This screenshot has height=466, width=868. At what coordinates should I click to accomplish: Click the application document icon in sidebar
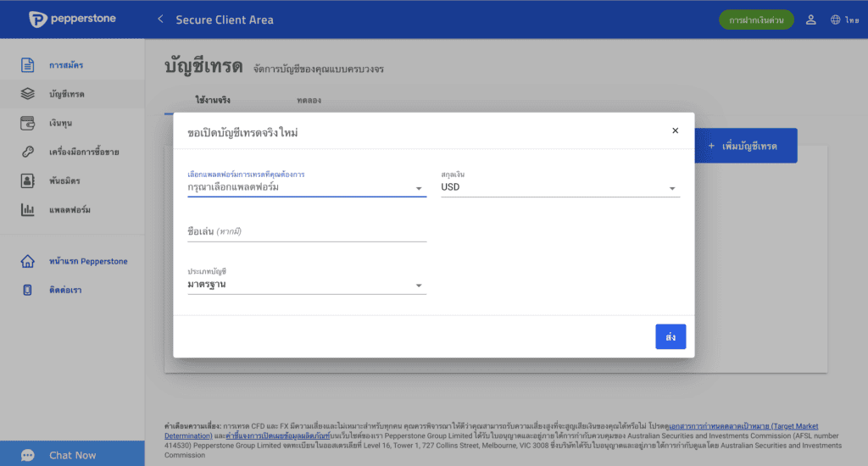(x=28, y=65)
